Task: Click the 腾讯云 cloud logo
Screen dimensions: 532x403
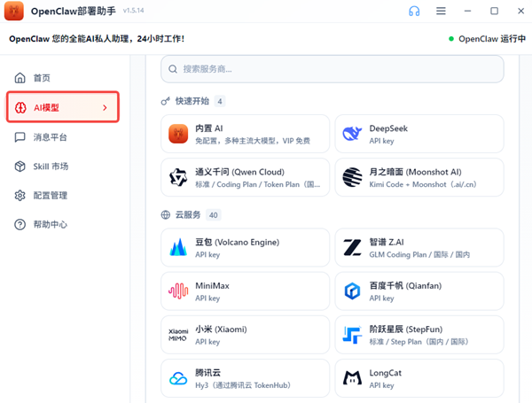Action: tap(178, 378)
